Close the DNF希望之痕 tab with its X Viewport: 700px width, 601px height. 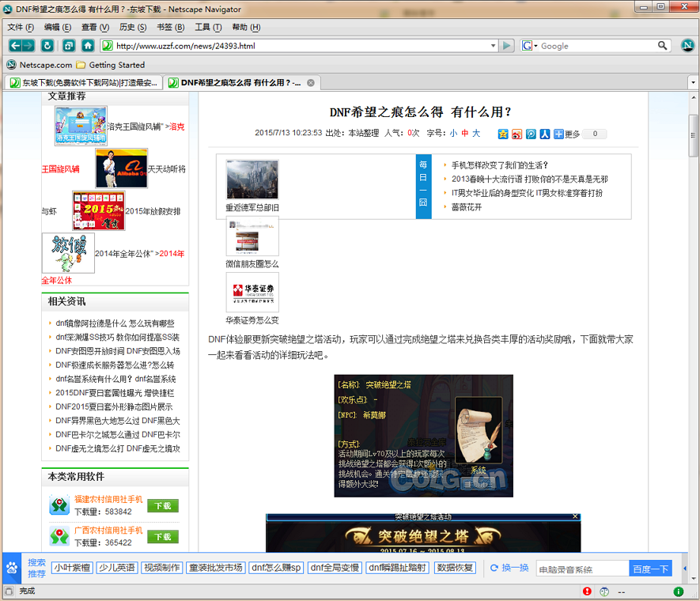pyautogui.click(x=311, y=82)
